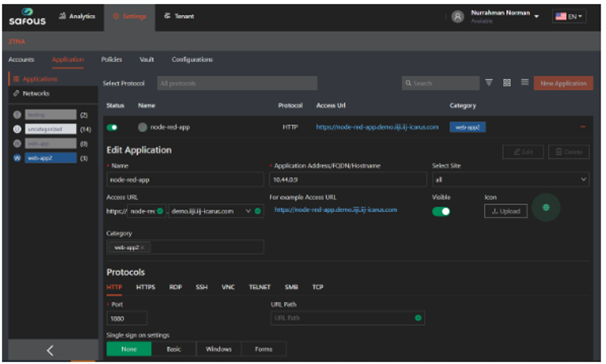Click the Application Address/FQDN/Hostname field
Image resolution: width=606 pixels, height=364 pixels.
tap(348, 180)
